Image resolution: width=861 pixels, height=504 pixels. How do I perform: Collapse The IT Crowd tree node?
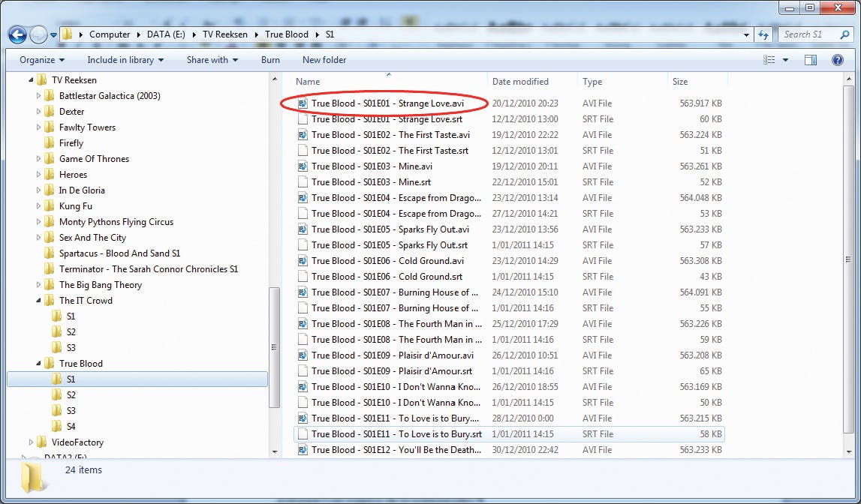click(x=38, y=301)
